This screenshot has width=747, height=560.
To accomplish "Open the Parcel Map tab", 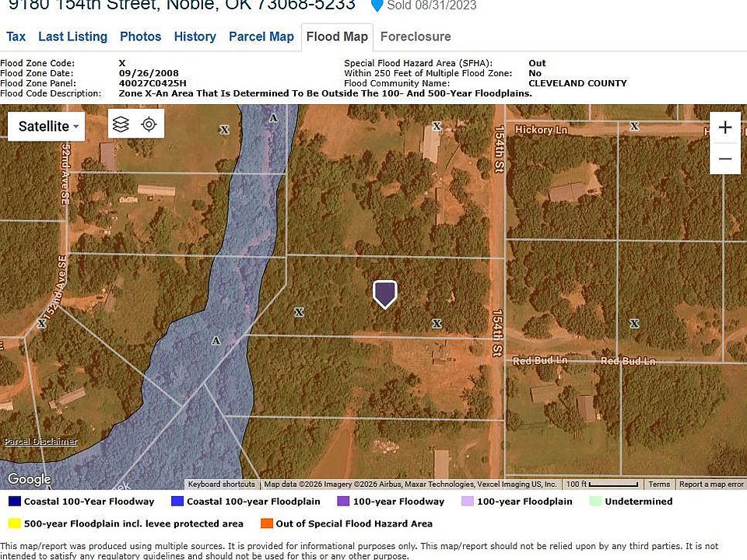I will 261,37.
